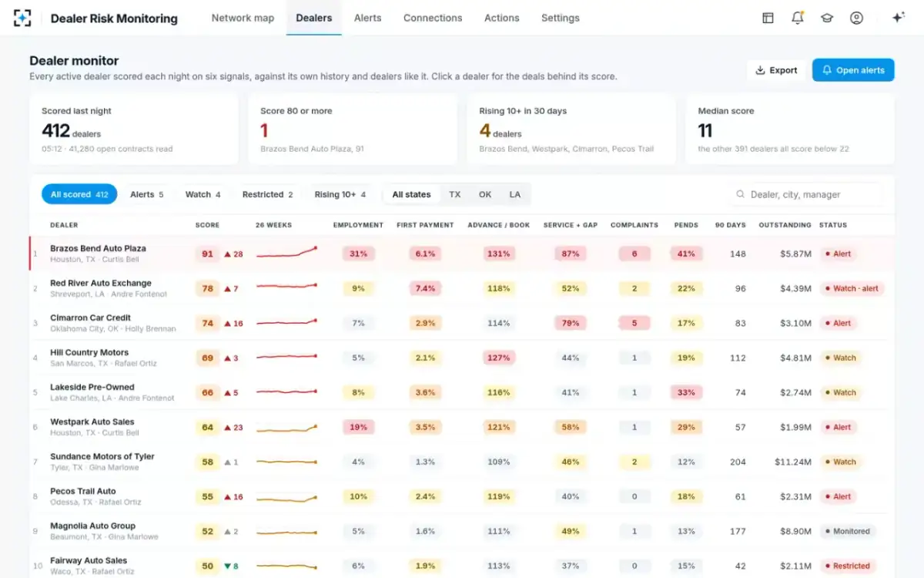Open the sparkle AI assistant icon
Screen dimensions: 924x578
[x=898, y=18]
